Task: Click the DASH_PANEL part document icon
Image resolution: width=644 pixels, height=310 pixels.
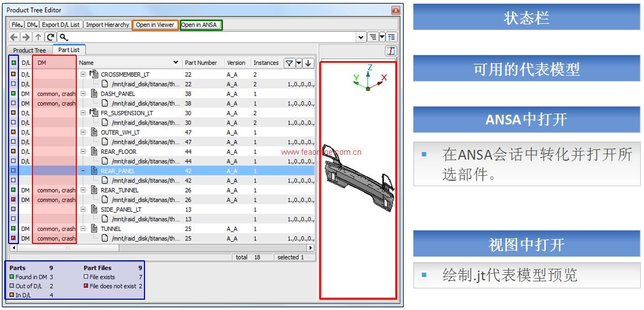Action: click(94, 94)
